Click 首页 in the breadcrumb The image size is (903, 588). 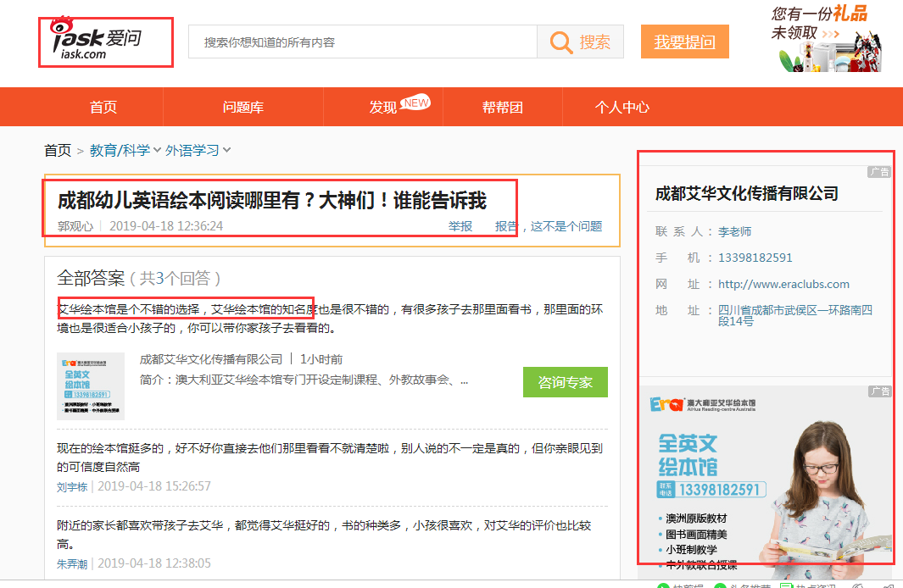tap(58, 151)
